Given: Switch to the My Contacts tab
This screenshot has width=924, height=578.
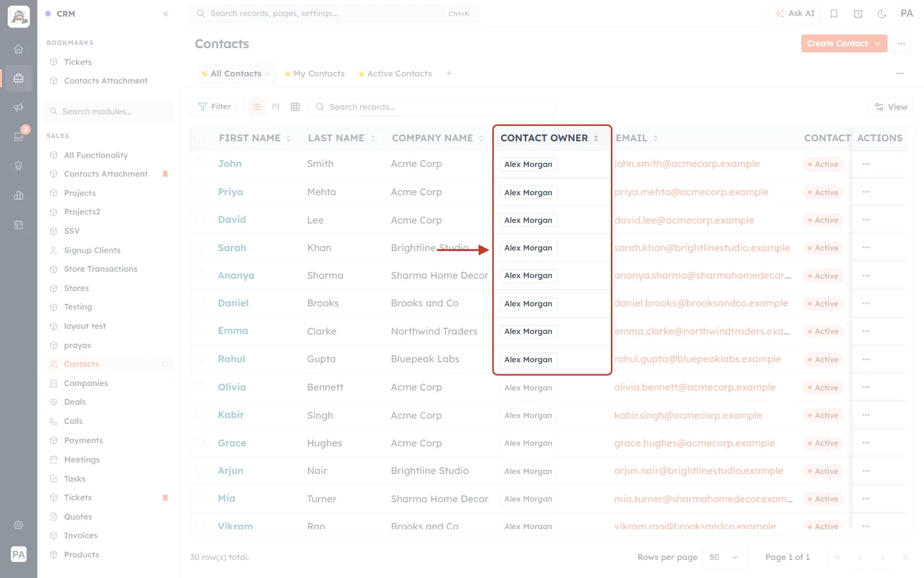Looking at the screenshot, I should [x=314, y=74].
